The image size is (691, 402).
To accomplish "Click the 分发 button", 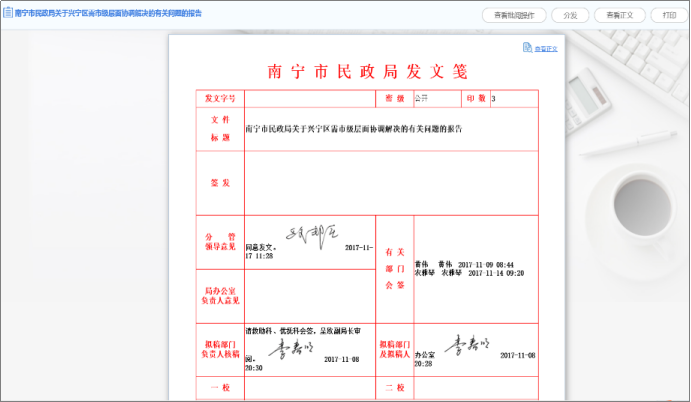I will pyautogui.click(x=570, y=15).
